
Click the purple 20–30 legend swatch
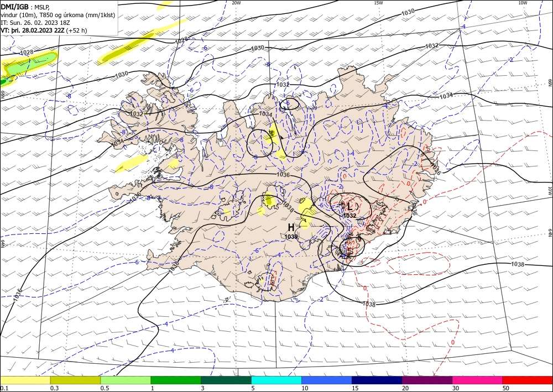(x=427, y=380)
